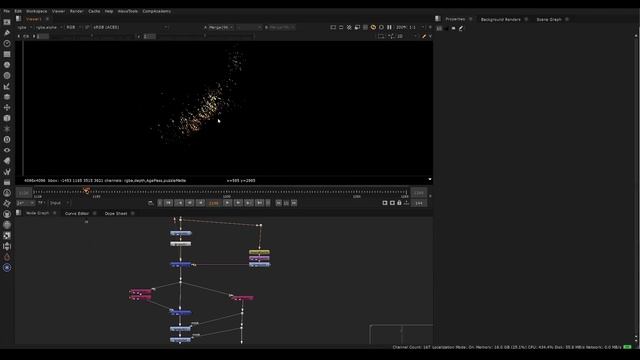Screen dimensions: 640x360
Task: Open the Color nodes toolbar menu
Action: [7, 65]
